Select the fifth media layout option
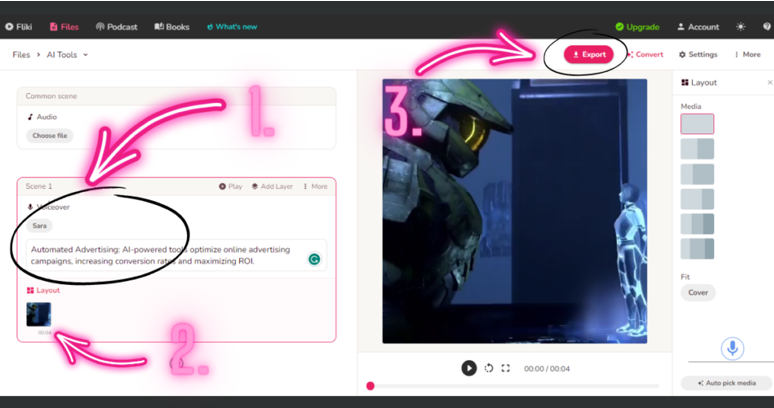The height and width of the screenshot is (408, 774). pyautogui.click(x=697, y=223)
